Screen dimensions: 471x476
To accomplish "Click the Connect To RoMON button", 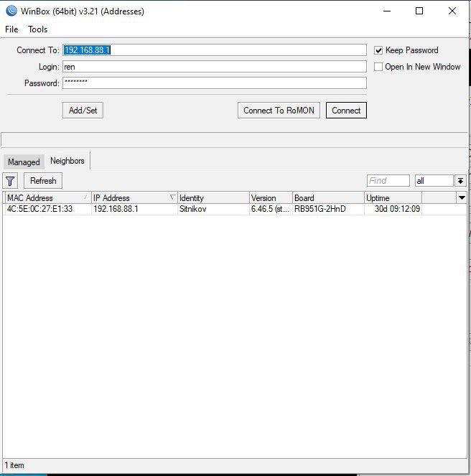I will [x=279, y=110].
